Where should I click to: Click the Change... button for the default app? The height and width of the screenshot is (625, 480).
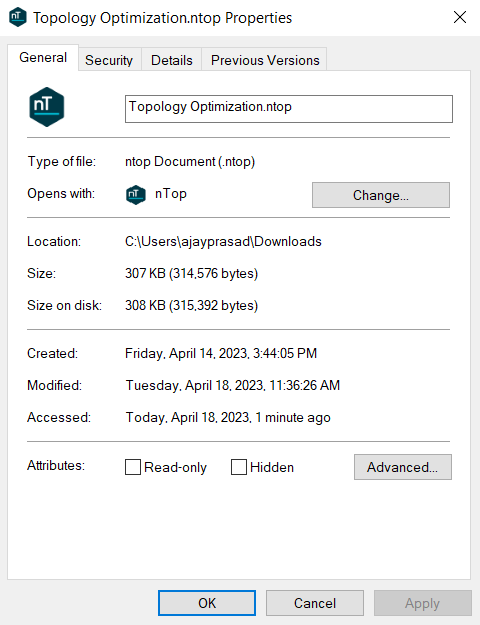381,195
